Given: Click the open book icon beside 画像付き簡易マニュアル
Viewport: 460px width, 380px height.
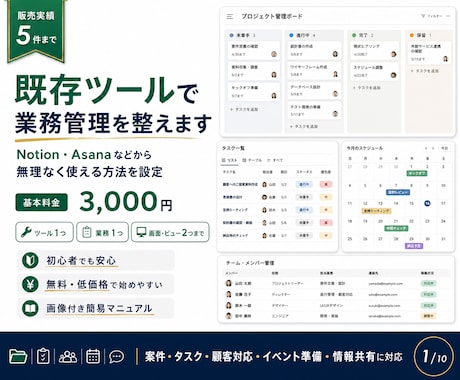Looking at the screenshot, I should tap(30, 308).
